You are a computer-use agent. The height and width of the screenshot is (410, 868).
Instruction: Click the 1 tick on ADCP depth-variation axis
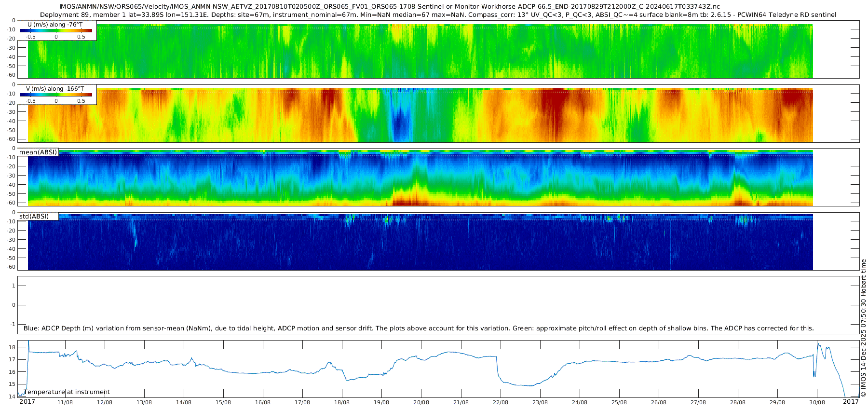coord(14,286)
